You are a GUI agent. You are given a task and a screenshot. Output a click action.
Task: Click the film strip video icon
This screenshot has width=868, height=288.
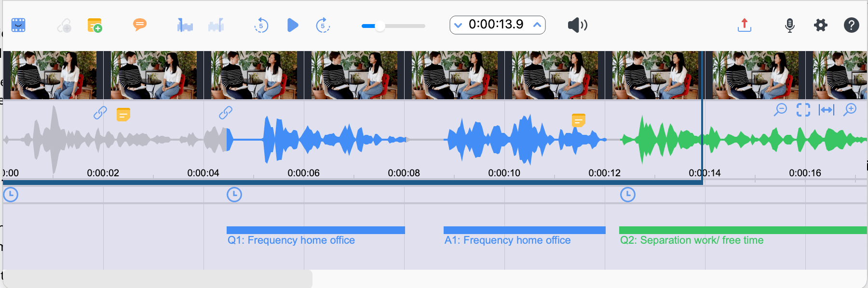(x=18, y=25)
